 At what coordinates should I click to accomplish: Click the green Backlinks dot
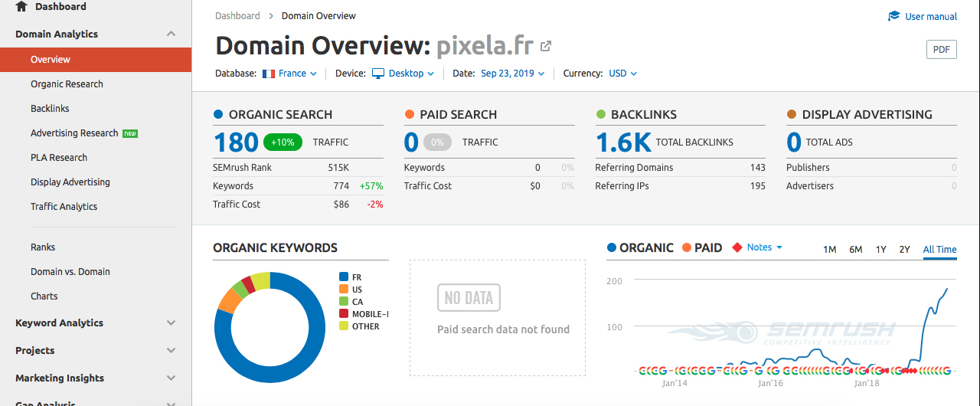tap(601, 114)
